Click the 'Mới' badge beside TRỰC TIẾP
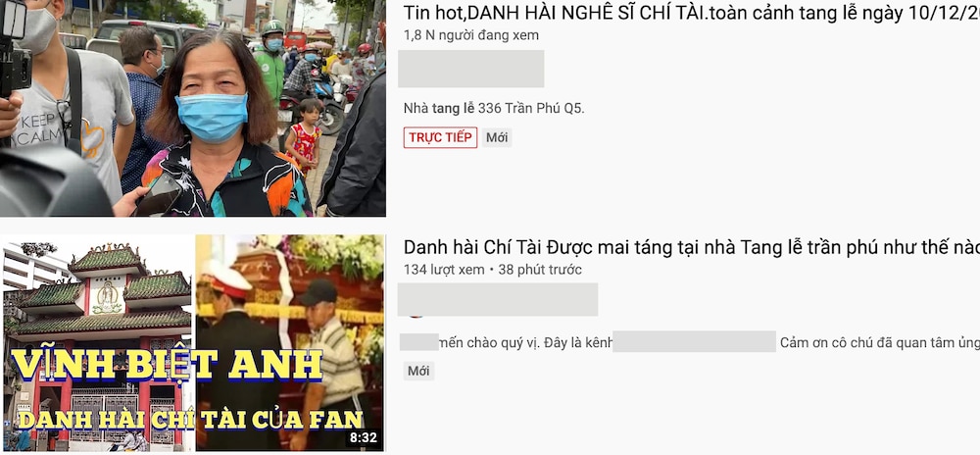Image resolution: width=980 pixels, height=455 pixels. click(x=497, y=137)
